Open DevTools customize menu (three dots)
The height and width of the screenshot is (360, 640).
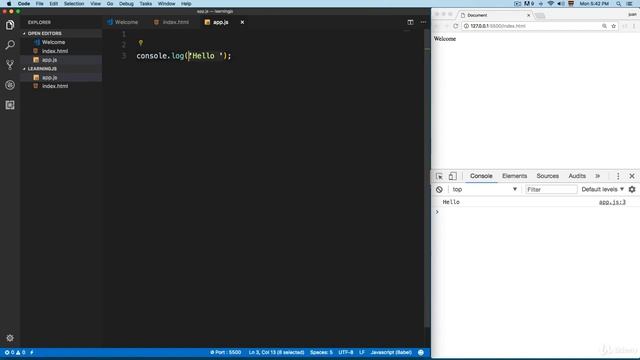pyautogui.click(x=618, y=176)
